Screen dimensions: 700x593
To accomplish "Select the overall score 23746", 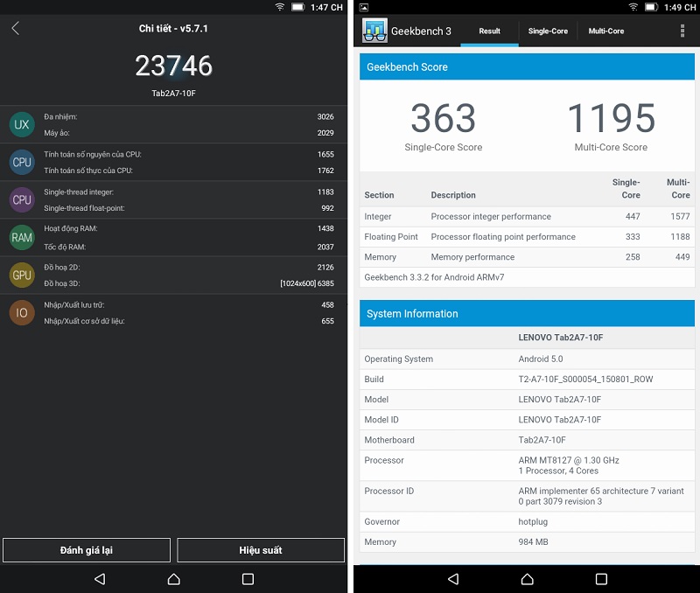I will click(x=173, y=66).
